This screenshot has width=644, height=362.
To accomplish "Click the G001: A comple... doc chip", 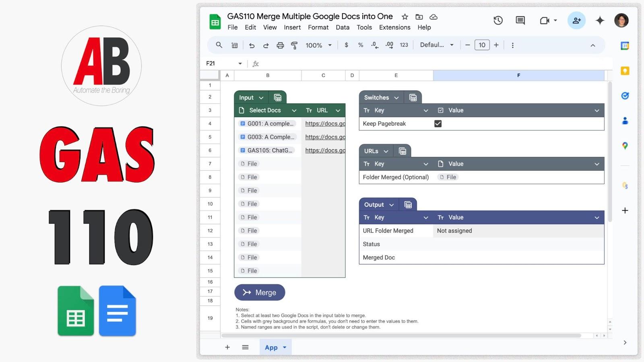I will tap(267, 123).
